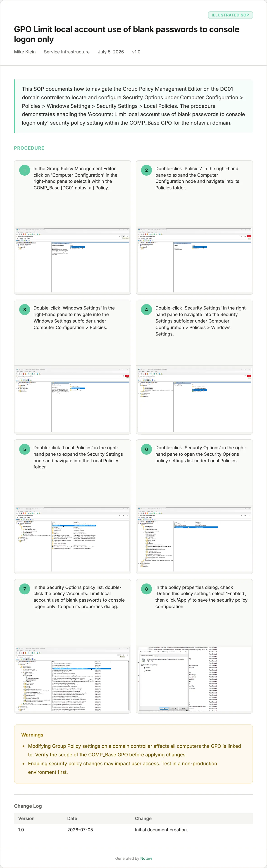This screenshot has height=868, width=267.
Task: Switch to Explain tab in step 8 dialog
Action: pyautogui.click(x=157, y=656)
